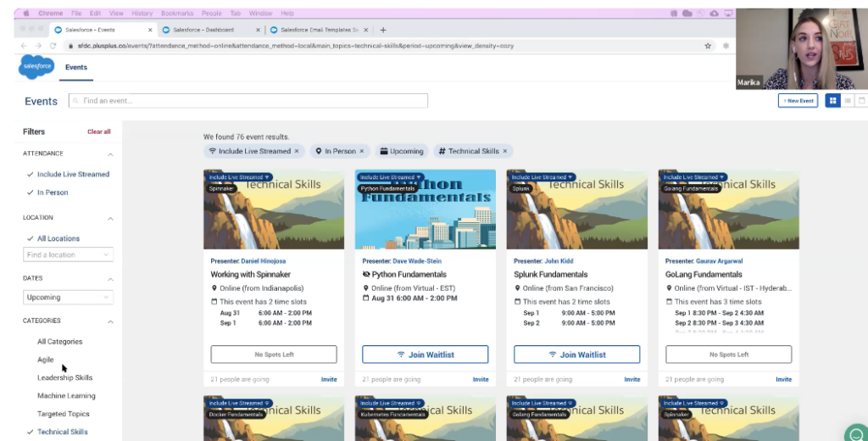This screenshot has height=441, width=868.
Task: Switch to Salesforce Email Templates browser tab
Action: click(x=320, y=30)
